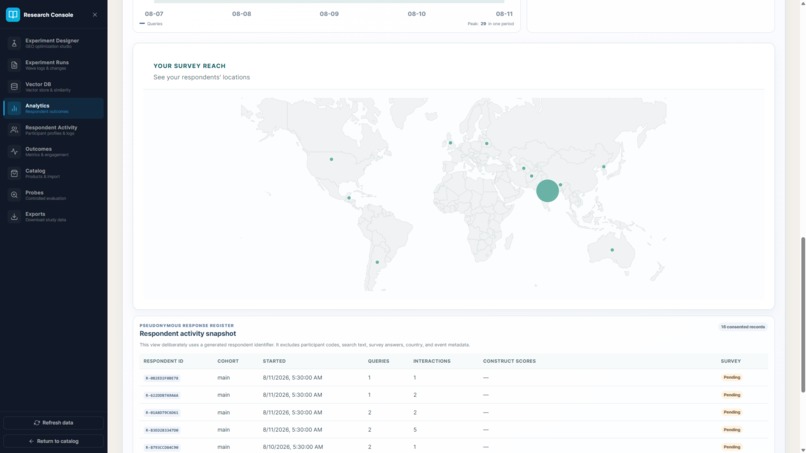
Task: Click the '08-09' chart axis label
Action: [329, 14]
